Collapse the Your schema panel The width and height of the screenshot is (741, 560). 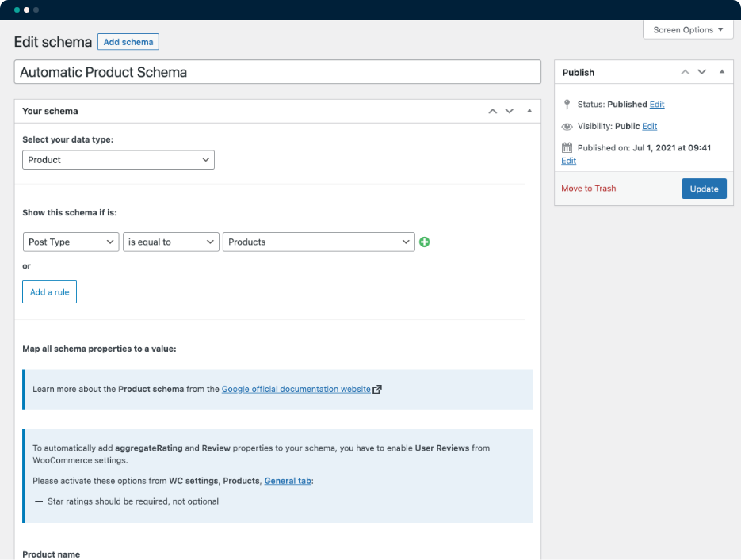tap(529, 112)
